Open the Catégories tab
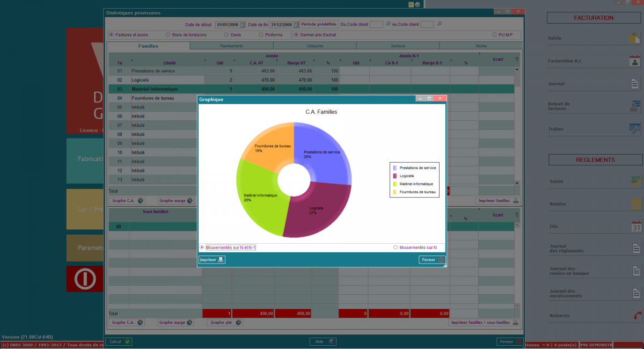644x349 pixels. (x=314, y=46)
